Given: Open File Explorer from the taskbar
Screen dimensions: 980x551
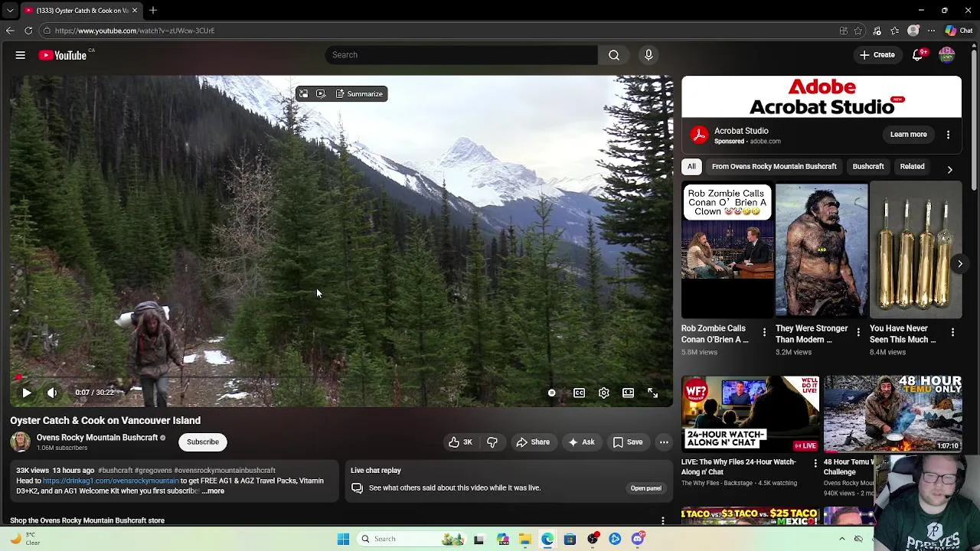Looking at the screenshot, I should tap(525, 539).
